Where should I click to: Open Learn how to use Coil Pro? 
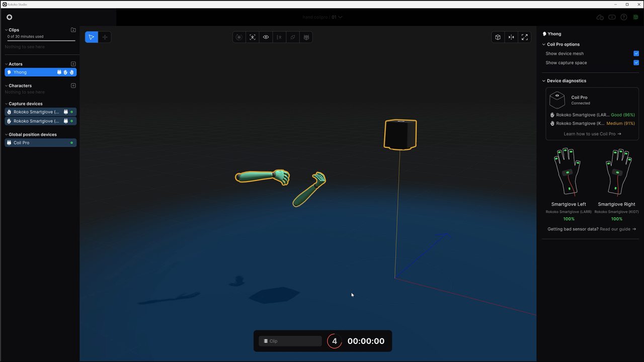coord(592,134)
